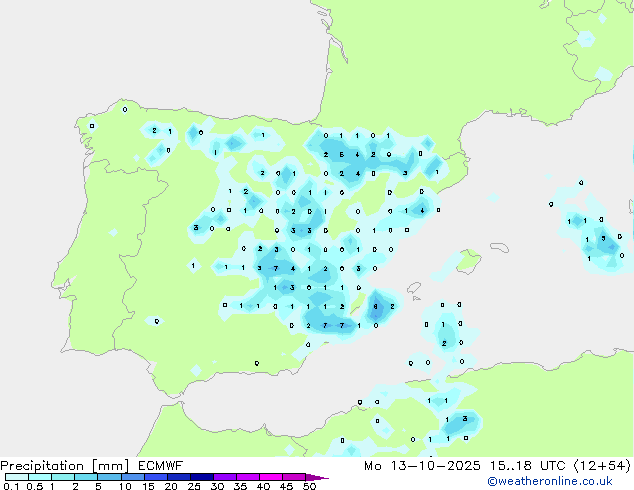Select the legend label 15
The image size is (634, 490).
[148, 486]
